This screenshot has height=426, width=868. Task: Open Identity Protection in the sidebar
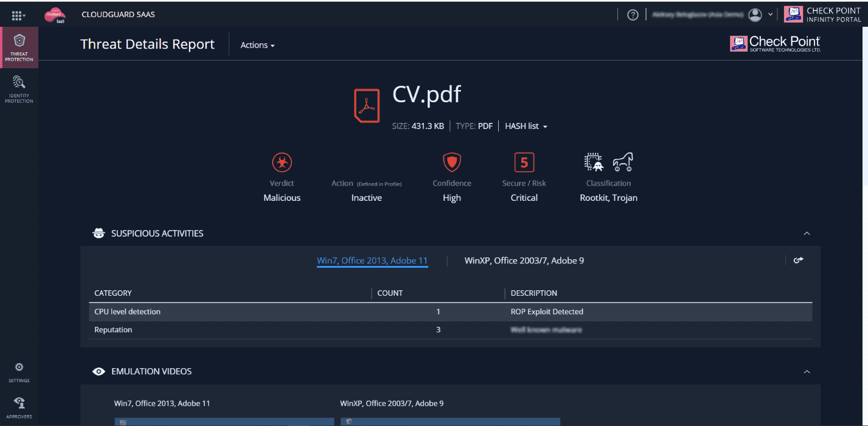tap(19, 89)
